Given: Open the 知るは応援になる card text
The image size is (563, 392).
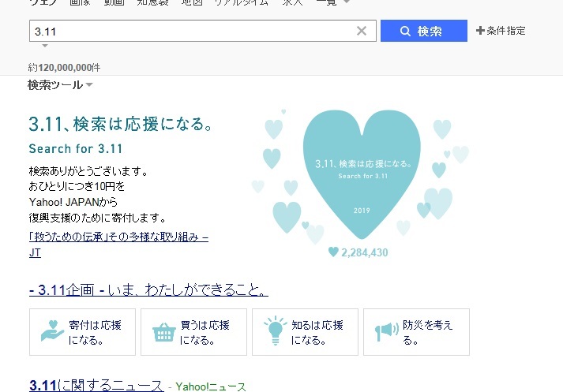Looking at the screenshot, I should (317, 332).
